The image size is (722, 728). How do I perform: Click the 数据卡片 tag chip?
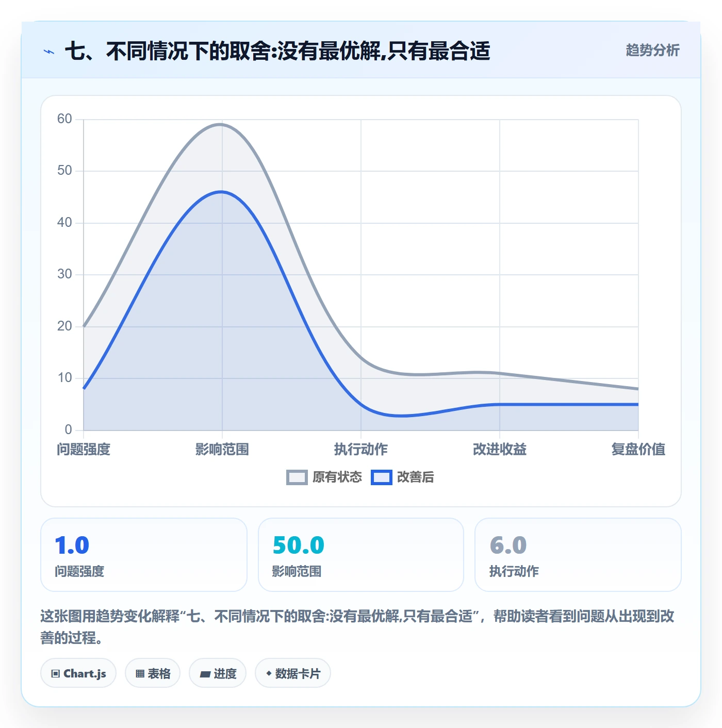click(x=293, y=673)
